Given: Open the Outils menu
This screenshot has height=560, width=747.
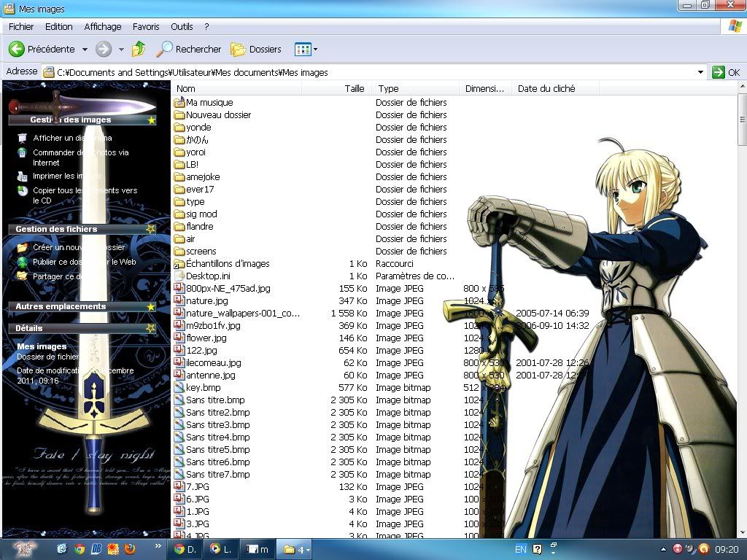Looking at the screenshot, I should click(x=182, y=26).
